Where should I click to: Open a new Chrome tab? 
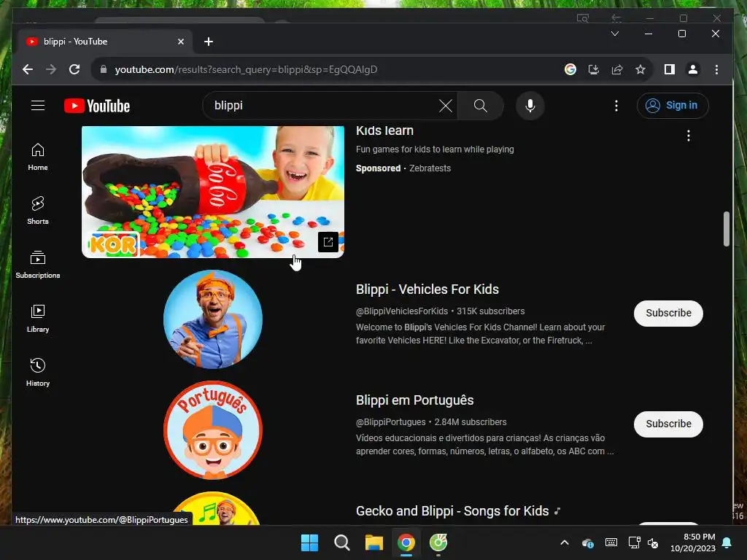coord(209,42)
